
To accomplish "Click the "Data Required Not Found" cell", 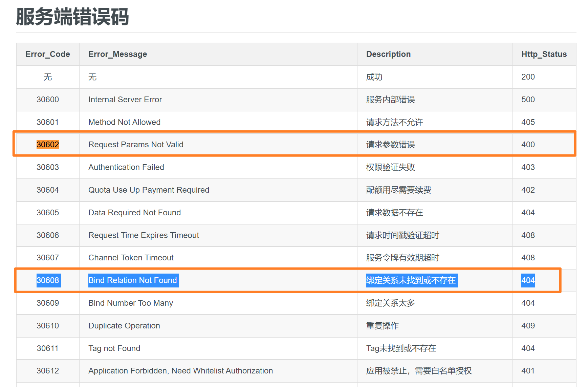I will (x=134, y=213).
